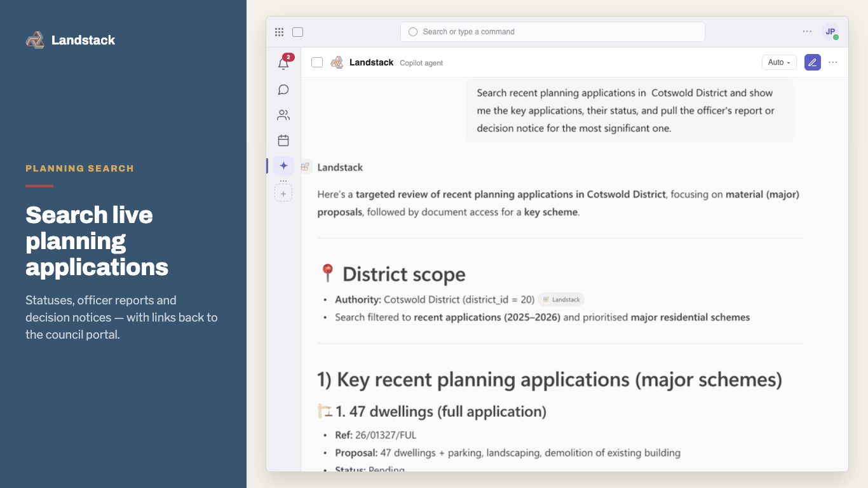Click the 'District scope' heading
This screenshot has height=488, width=868.
404,274
